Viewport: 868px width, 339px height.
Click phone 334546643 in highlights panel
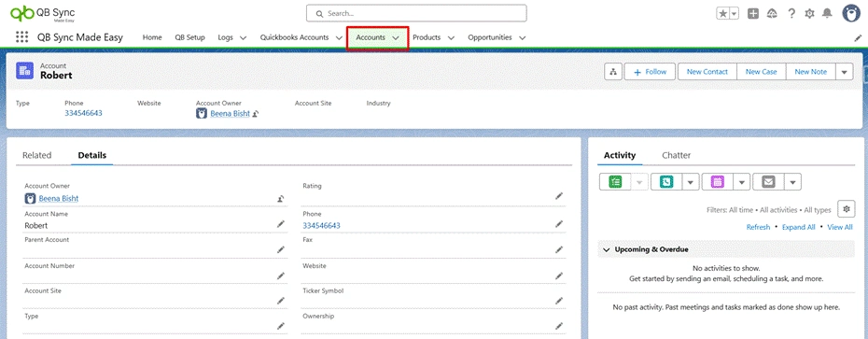pos(84,113)
